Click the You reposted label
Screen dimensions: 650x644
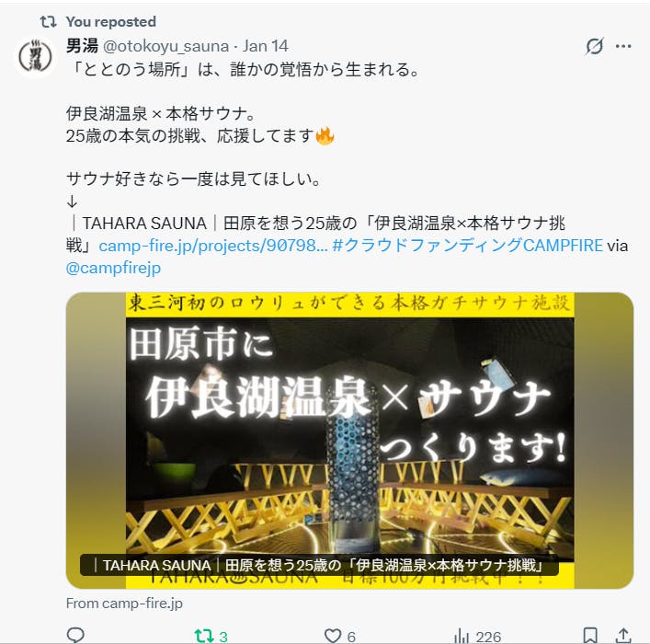[111, 21]
